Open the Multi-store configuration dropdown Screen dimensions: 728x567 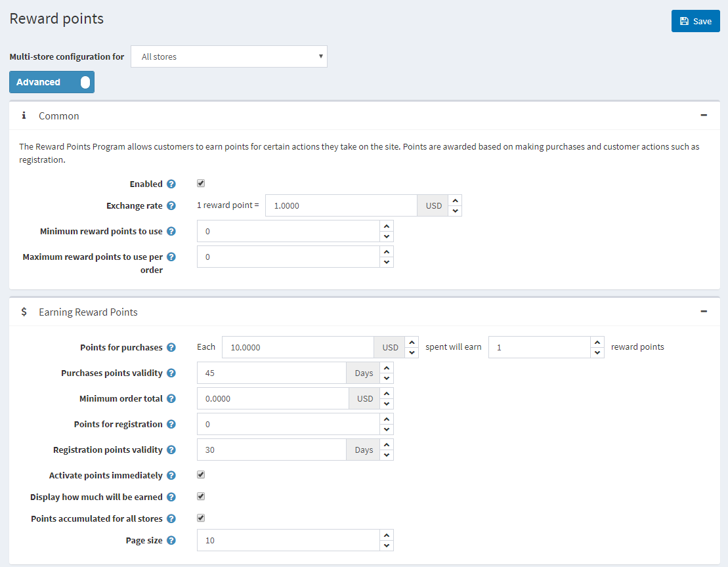tap(229, 56)
